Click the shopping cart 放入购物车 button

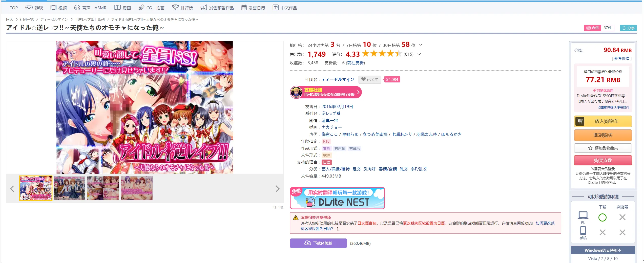tap(603, 121)
